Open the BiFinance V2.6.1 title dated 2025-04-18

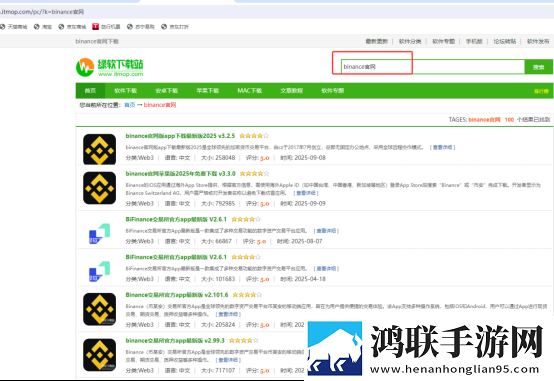pyautogui.click(x=176, y=257)
